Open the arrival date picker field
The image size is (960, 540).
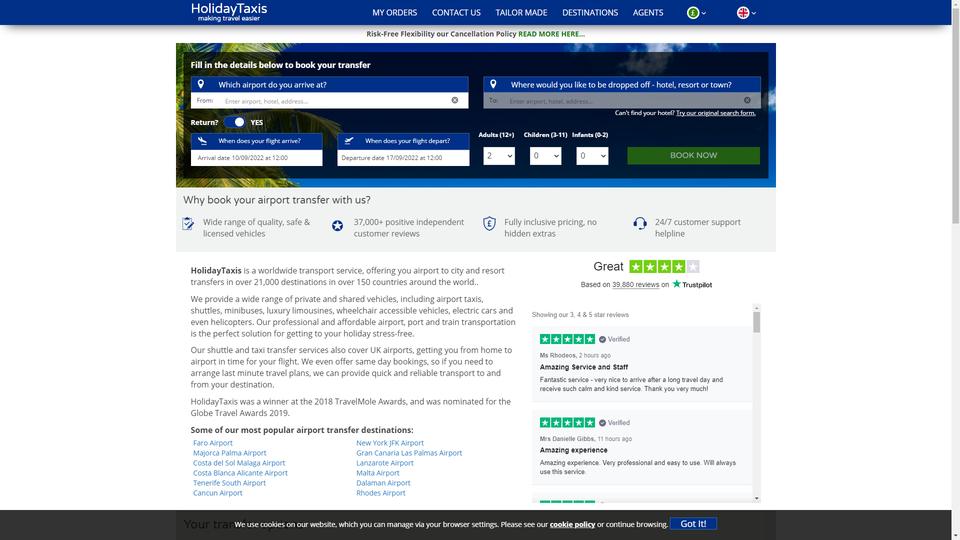click(257, 157)
